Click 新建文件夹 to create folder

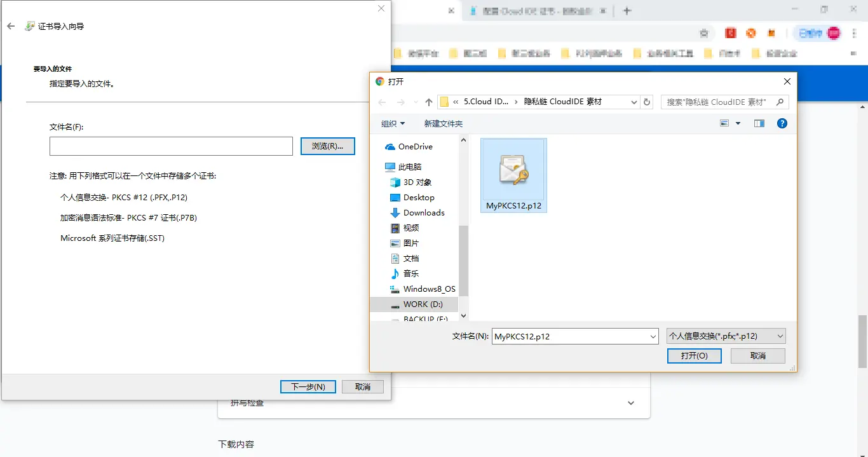(444, 124)
